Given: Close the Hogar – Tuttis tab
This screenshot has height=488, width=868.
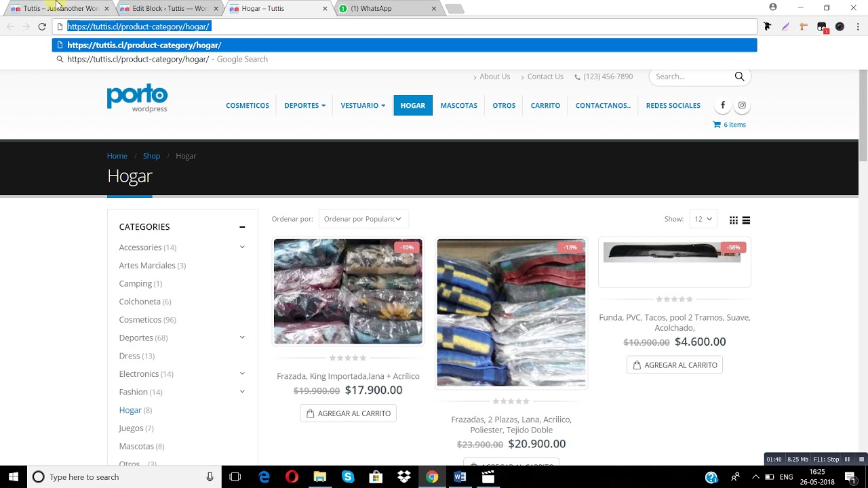Looking at the screenshot, I should click(x=325, y=9).
